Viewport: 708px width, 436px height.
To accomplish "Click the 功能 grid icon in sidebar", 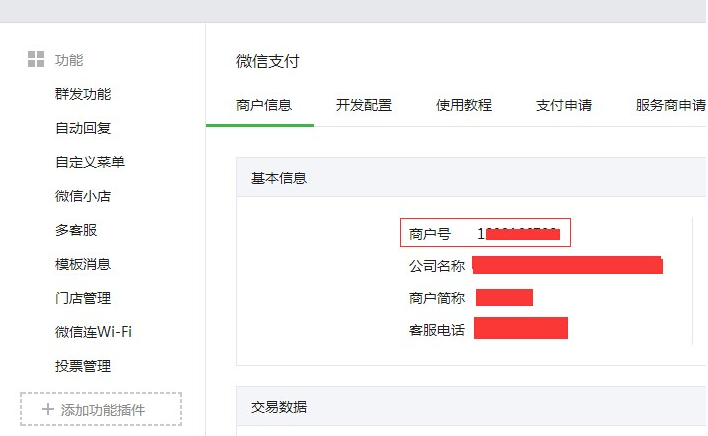I will coord(36,59).
